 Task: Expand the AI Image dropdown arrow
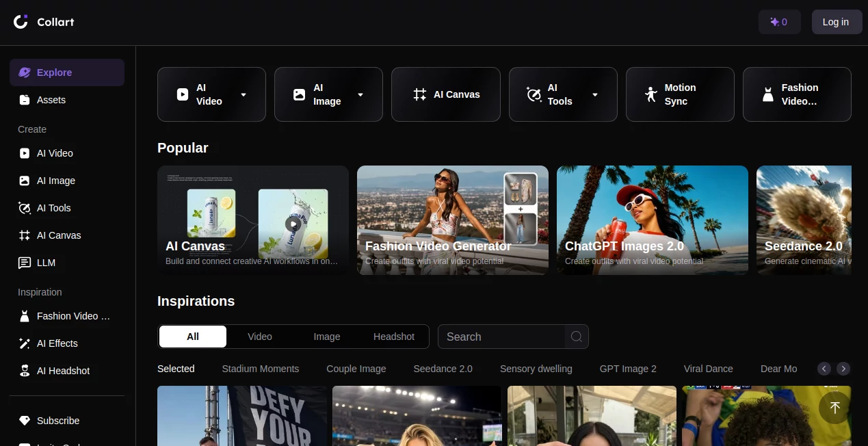tap(360, 94)
